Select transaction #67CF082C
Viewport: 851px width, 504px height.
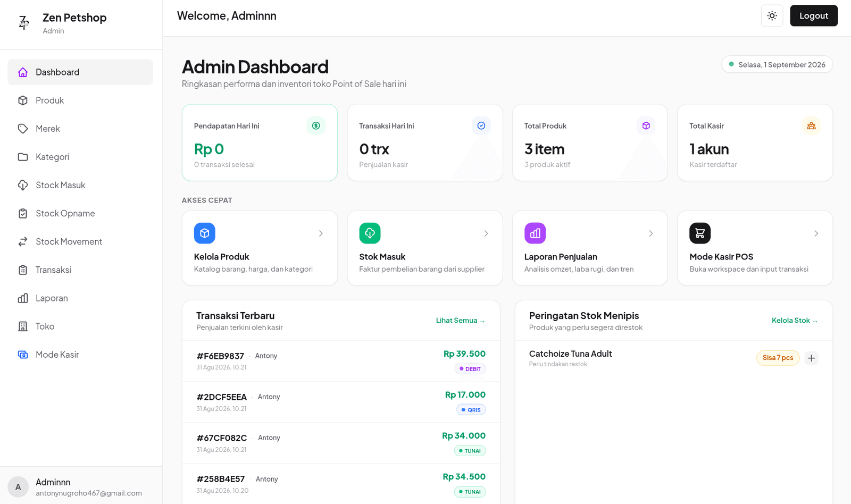point(222,438)
